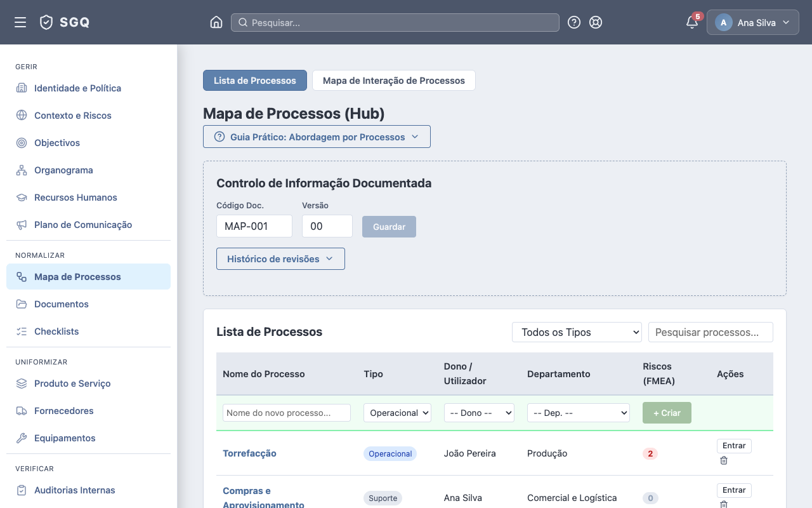Click Entrar for Compras e Aprovisionamento
The image size is (812, 508).
click(734, 490)
